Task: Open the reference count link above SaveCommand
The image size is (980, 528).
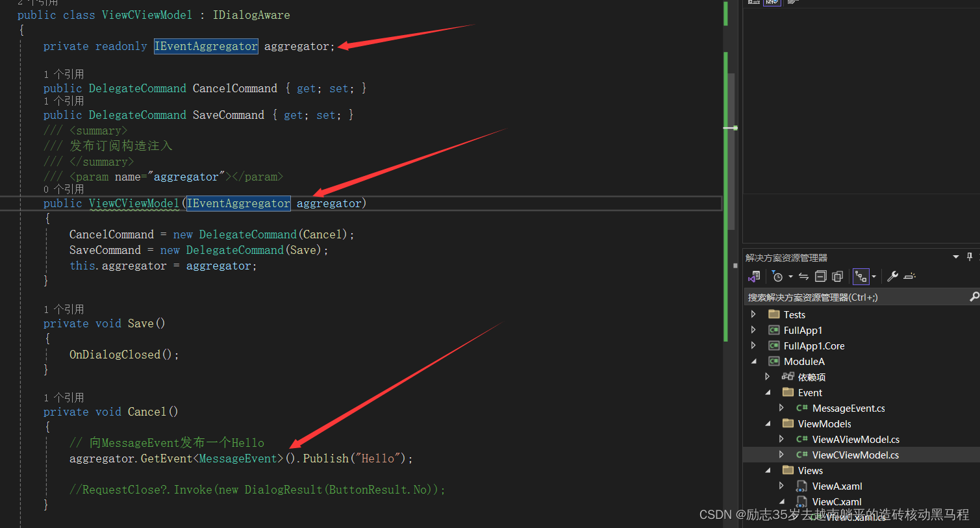Action: 64,101
